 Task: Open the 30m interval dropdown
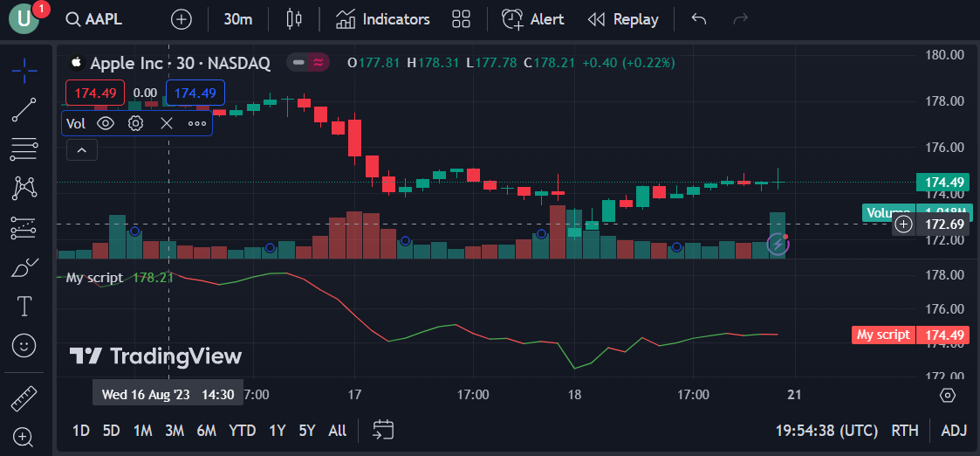(238, 19)
